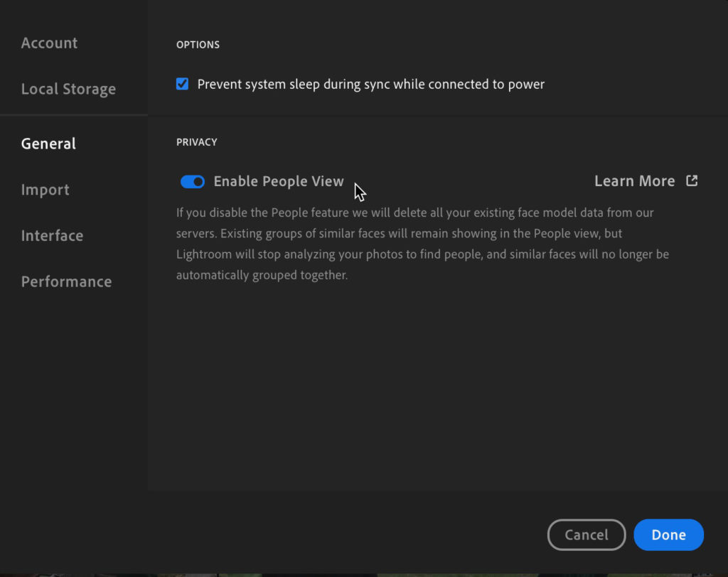
Task: Click the OPTIONS section heading
Action: coord(198,45)
